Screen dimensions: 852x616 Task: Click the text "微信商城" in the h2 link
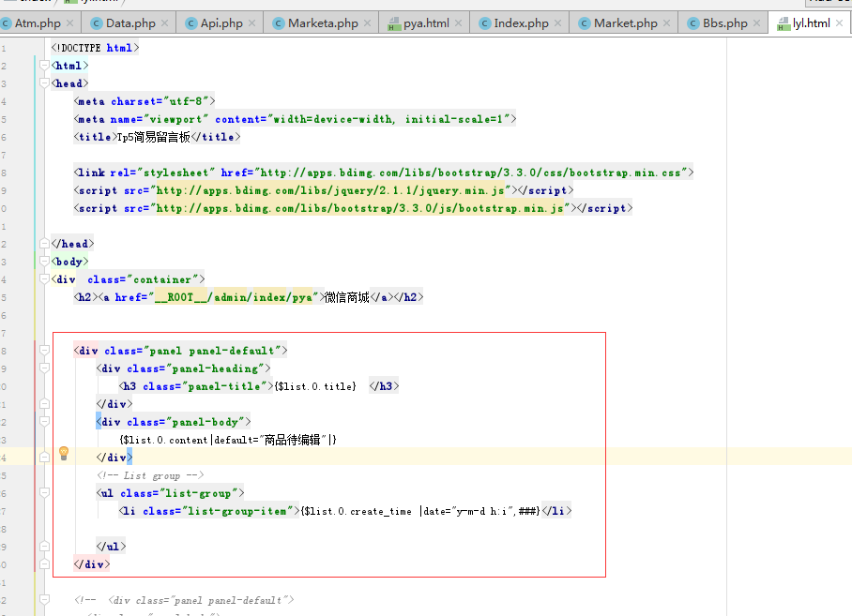[x=347, y=297]
